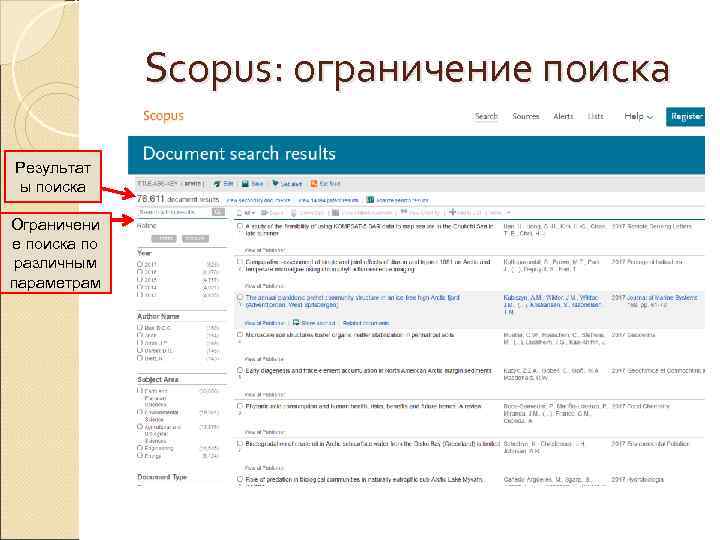Image resolution: width=720 pixels, height=540 pixels.
Task: Open the Early diagenesis and trace element article
Action: click(x=368, y=370)
